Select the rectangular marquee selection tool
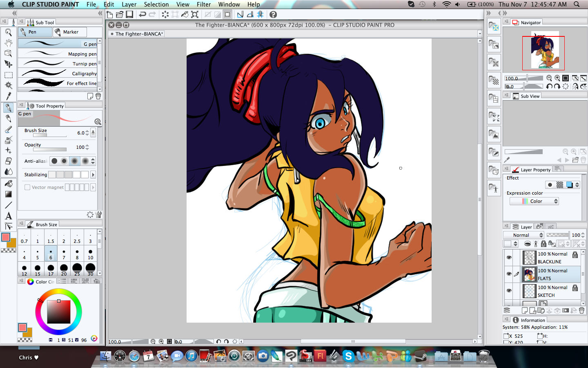This screenshot has height=368, width=588. [x=8, y=75]
